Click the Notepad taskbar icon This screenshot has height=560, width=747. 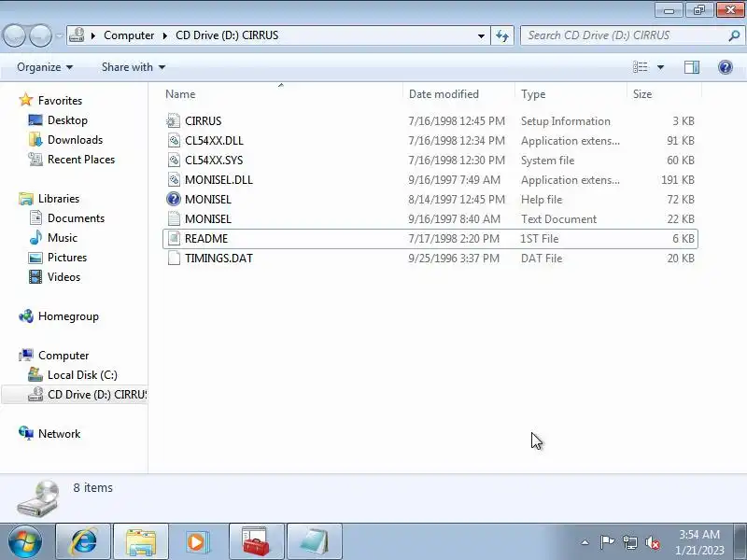point(315,542)
